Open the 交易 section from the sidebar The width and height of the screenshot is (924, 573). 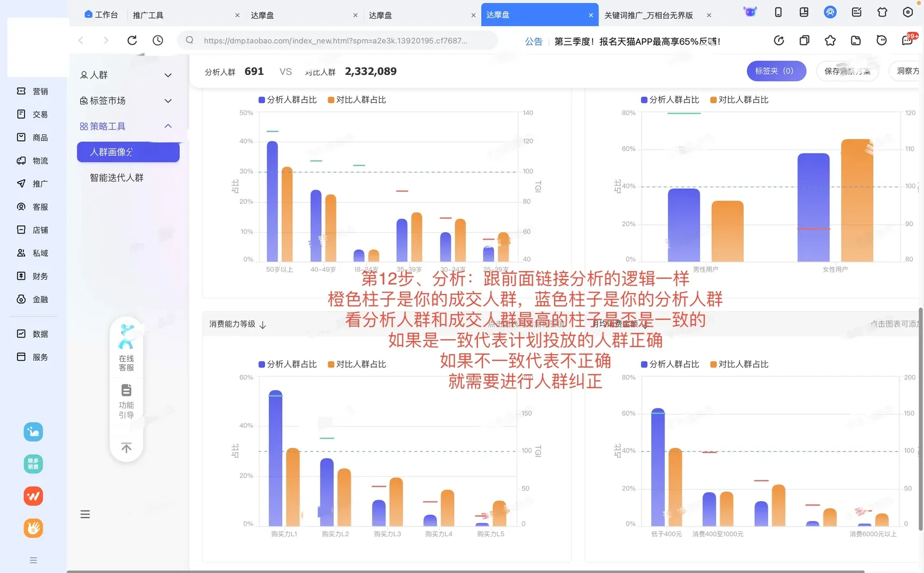coord(33,114)
